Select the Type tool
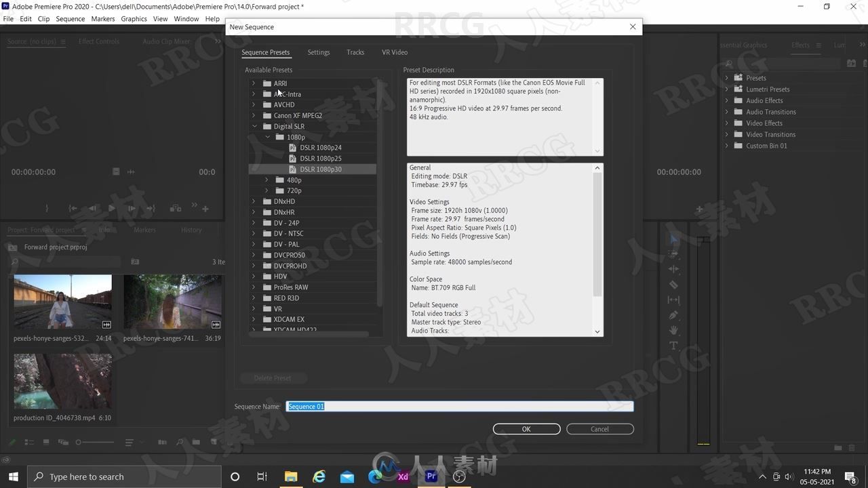Image resolution: width=868 pixels, height=488 pixels. pos(674,346)
